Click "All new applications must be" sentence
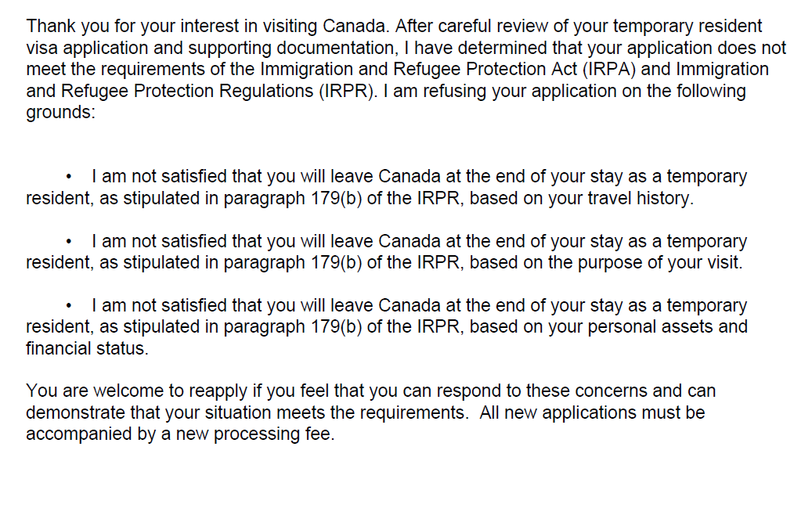 pyautogui.click(x=592, y=412)
